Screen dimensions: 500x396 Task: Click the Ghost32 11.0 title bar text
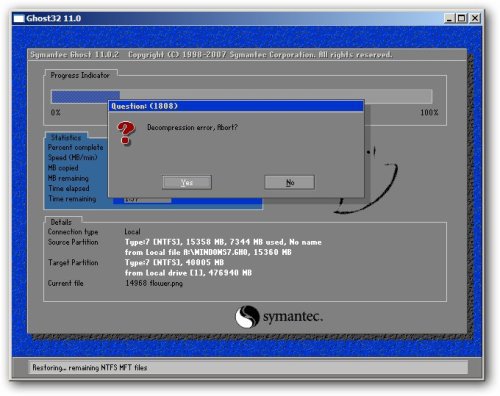tap(54, 18)
